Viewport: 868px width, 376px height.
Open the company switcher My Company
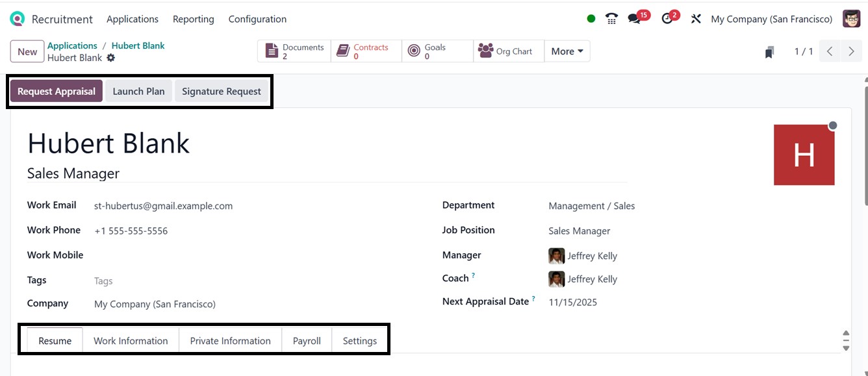click(x=771, y=19)
